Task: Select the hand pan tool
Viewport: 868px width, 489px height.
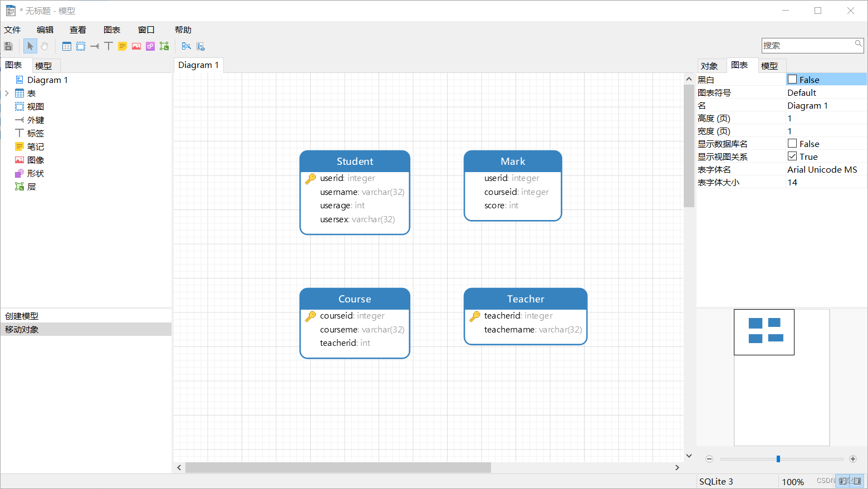Action: click(x=45, y=46)
